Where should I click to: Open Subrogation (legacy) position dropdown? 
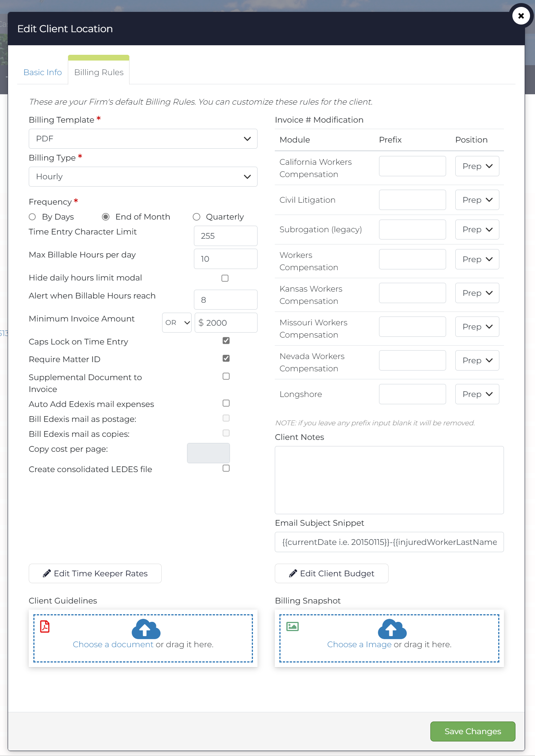pyautogui.click(x=477, y=230)
